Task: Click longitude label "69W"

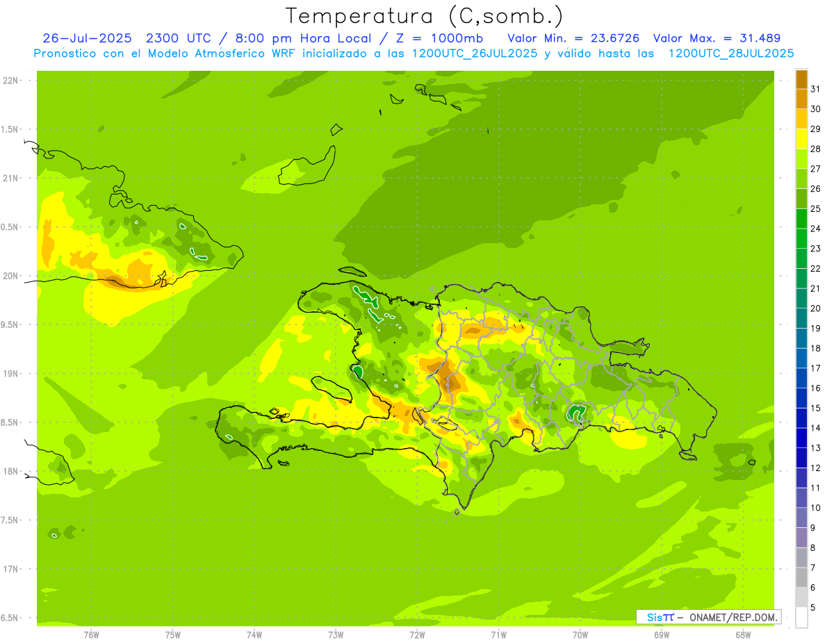Action: tap(662, 635)
